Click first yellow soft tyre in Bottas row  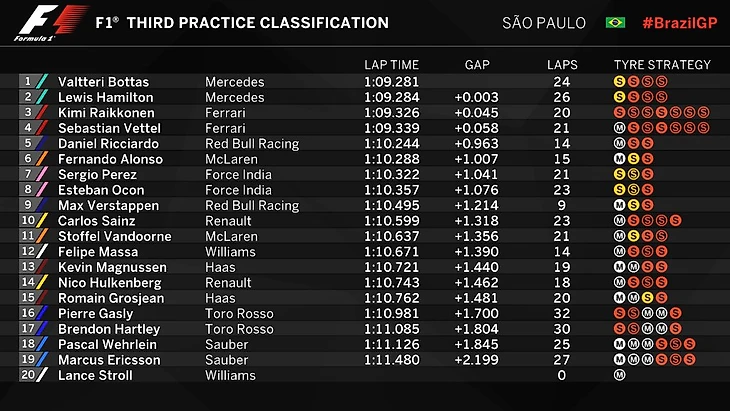pos(620,82)
